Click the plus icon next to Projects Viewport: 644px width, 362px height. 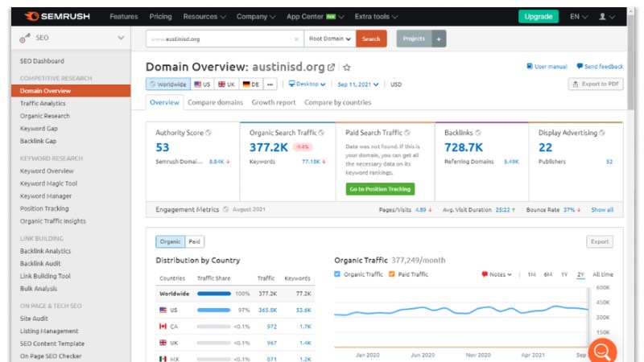439,39
